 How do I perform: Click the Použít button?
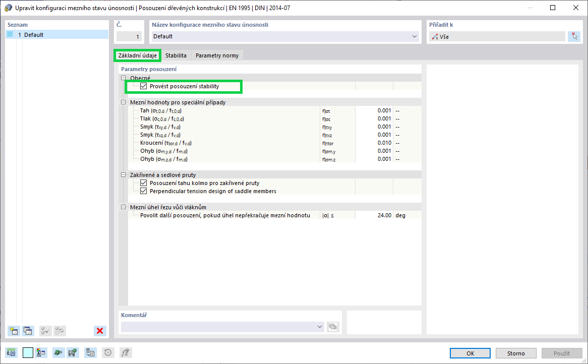click(562, 353)
